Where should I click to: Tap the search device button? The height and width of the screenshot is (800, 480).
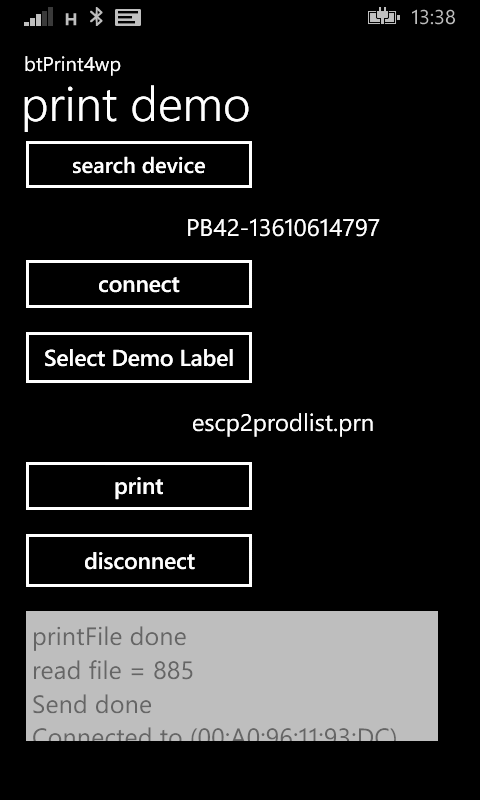pos(139,165)
